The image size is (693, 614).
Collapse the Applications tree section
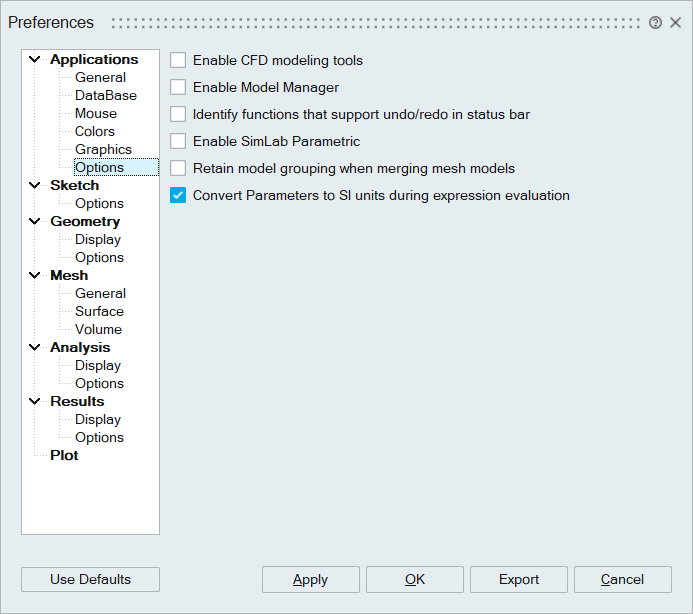coord(35,60)
